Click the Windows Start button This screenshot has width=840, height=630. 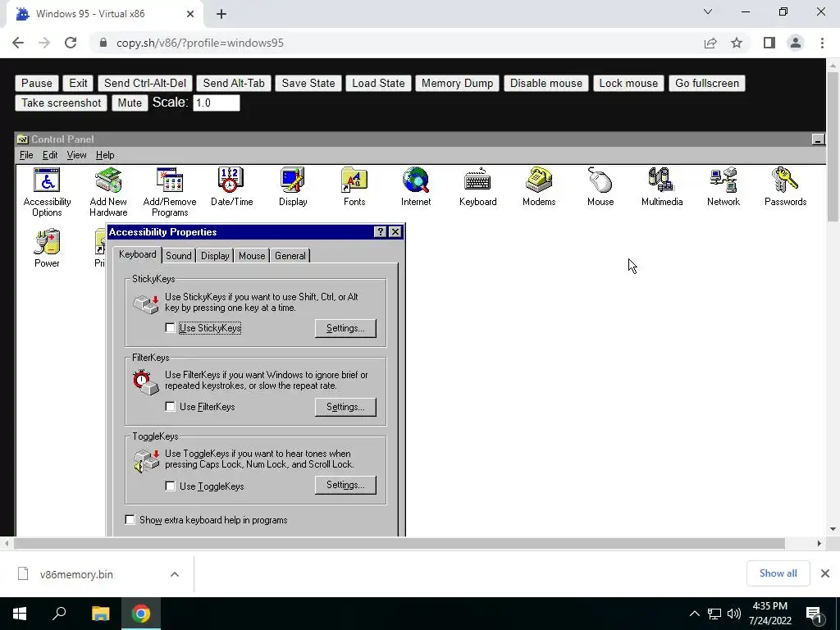[20, 614]
